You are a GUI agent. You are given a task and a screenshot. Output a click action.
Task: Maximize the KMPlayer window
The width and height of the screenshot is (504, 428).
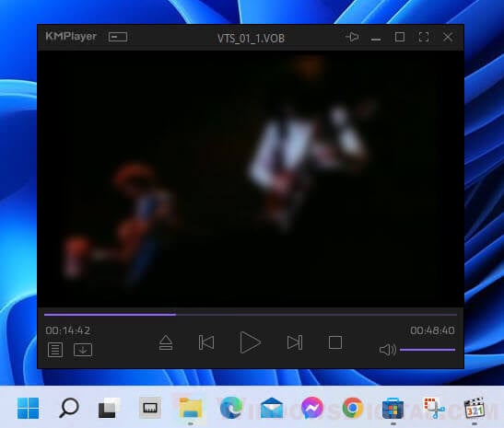(x=400, y=37)
